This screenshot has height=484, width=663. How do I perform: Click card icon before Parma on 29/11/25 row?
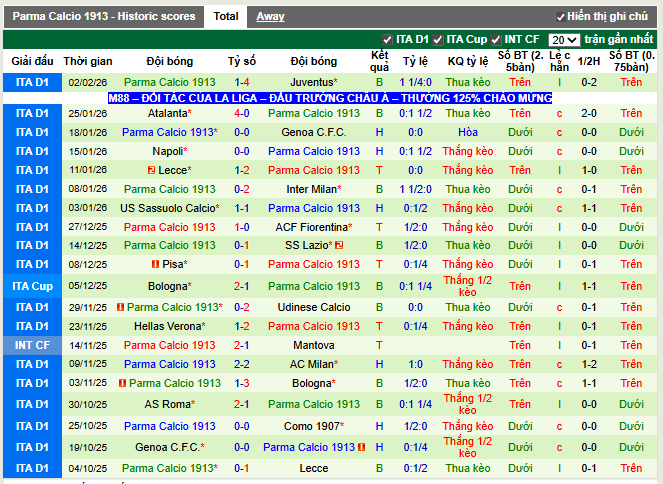tap(121, 307)
